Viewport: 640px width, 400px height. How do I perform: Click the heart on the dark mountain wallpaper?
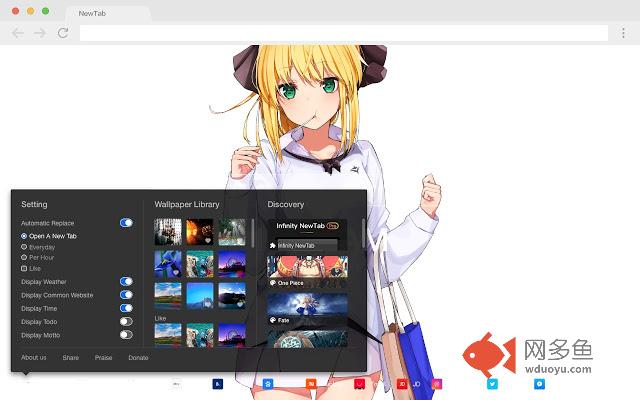(x=240, y=304)
